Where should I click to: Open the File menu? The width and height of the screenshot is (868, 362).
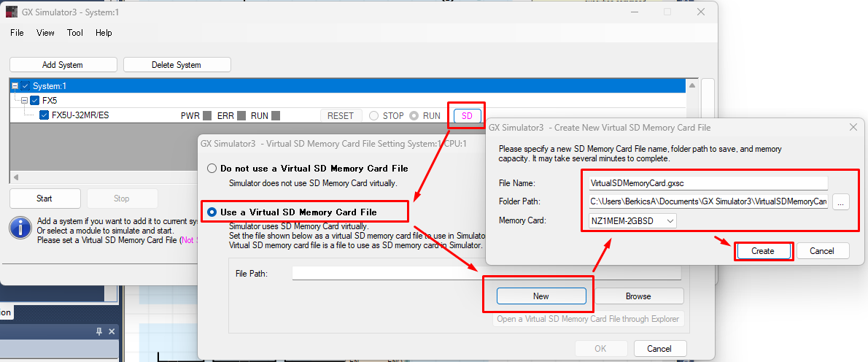click(18, 33)
